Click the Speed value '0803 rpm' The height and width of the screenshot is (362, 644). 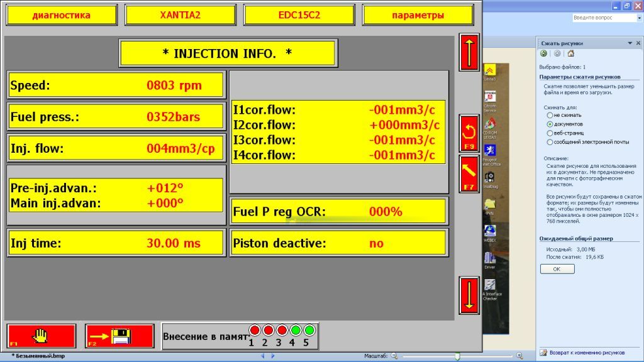[x=174, y=85]
